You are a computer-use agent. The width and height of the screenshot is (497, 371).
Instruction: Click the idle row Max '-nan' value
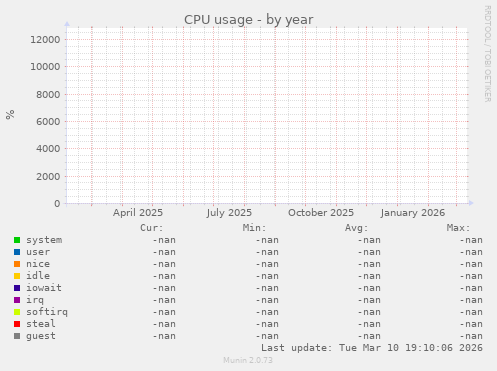pyautogui.click(x=471, y=276)
